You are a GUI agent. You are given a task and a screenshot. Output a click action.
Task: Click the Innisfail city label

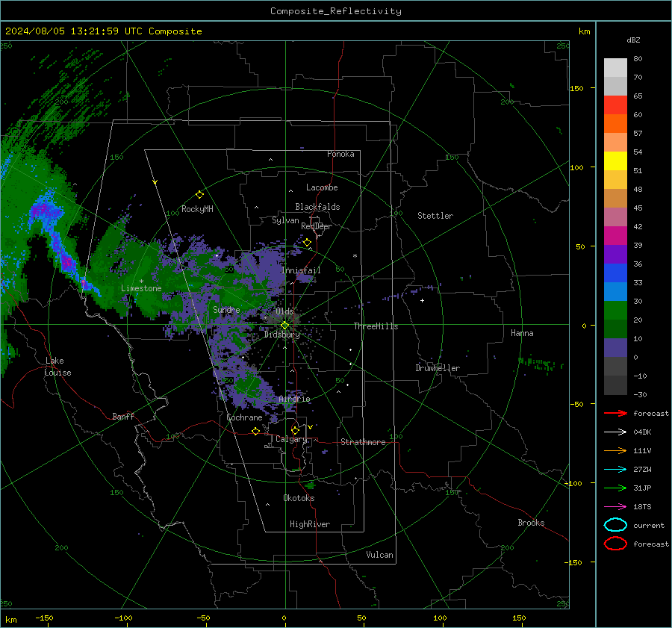(301, 270)
